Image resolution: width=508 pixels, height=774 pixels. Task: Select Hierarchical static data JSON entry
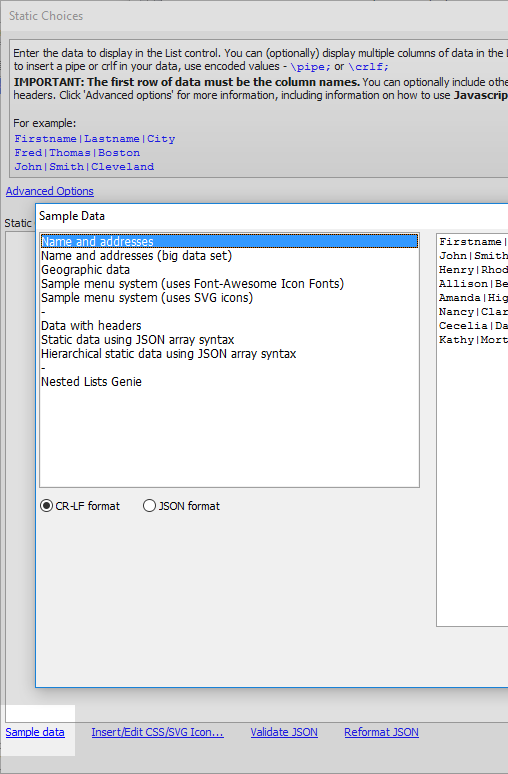coord(229,354)
